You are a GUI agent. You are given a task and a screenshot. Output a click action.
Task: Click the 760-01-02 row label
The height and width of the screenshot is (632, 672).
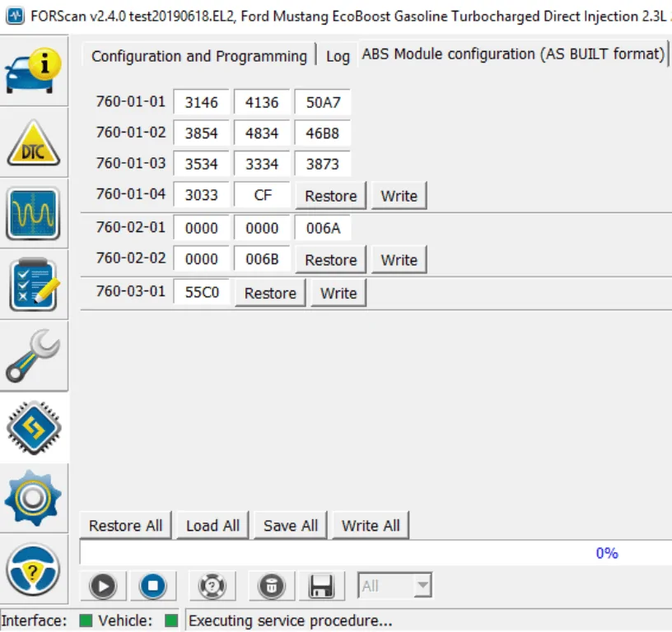(x=130, y=132)
